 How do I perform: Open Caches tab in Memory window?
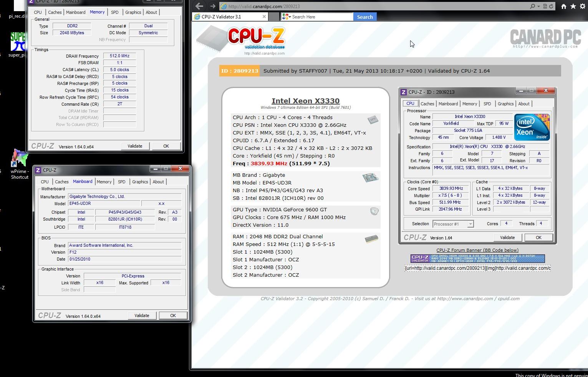point(55,12)
